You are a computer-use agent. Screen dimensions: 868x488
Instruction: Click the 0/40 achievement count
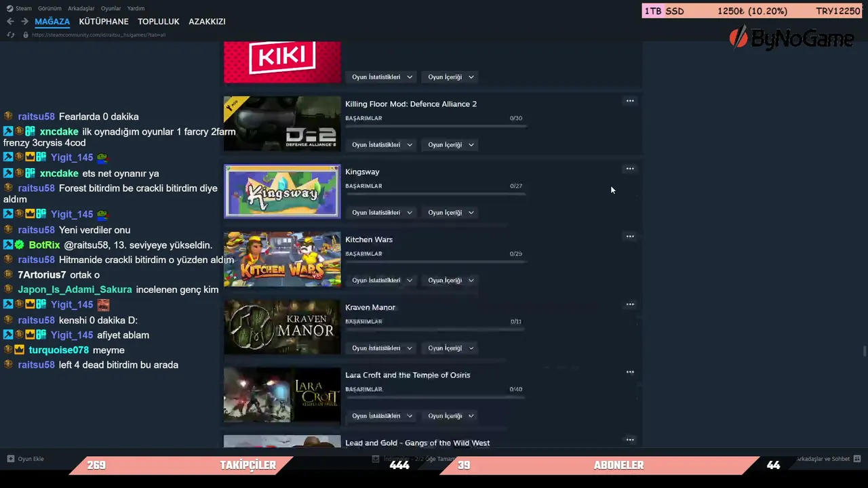click(x=516, y=389)
